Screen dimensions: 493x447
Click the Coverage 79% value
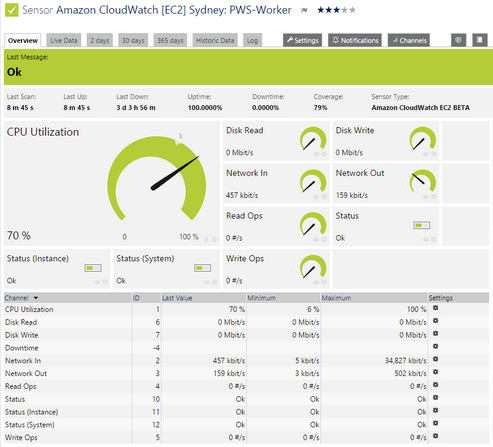click(320, 108)
